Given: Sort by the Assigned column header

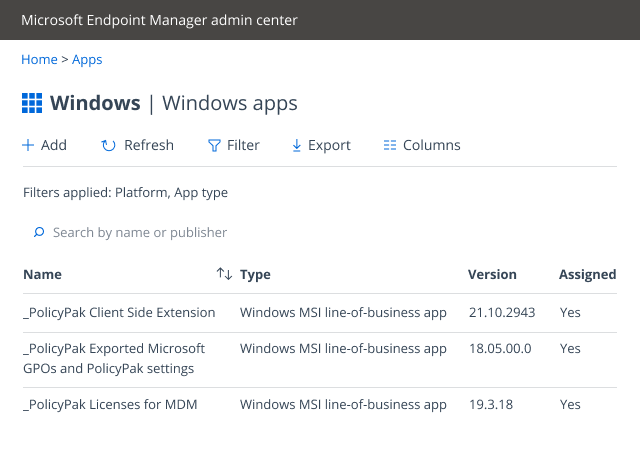Looking at the screenshot, I should 587,274.
